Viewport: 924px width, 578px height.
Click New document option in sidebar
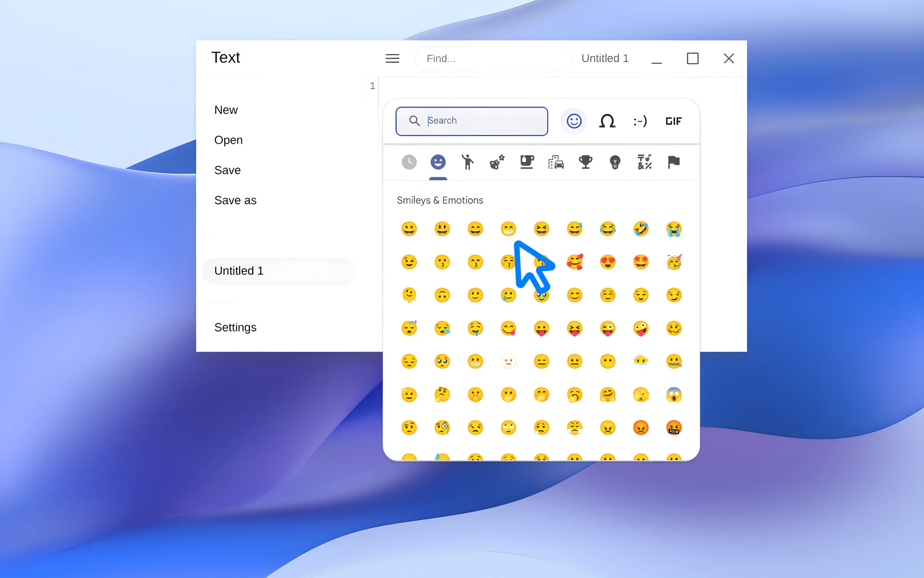pos(226,110)
